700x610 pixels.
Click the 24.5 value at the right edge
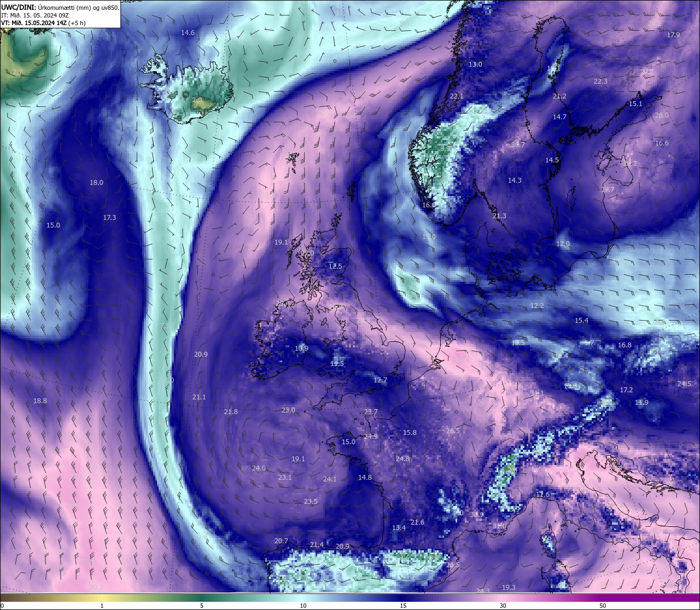[684, 384]
